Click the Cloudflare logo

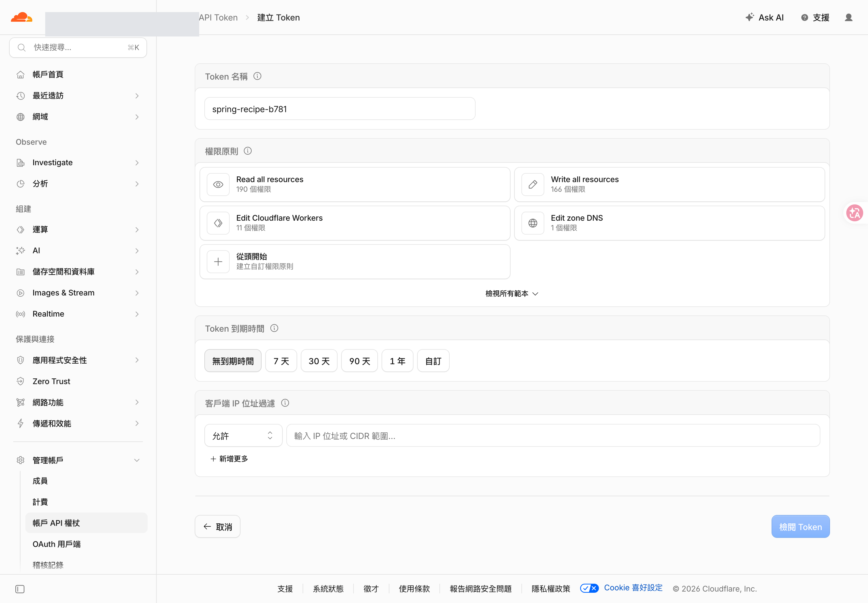21,17
